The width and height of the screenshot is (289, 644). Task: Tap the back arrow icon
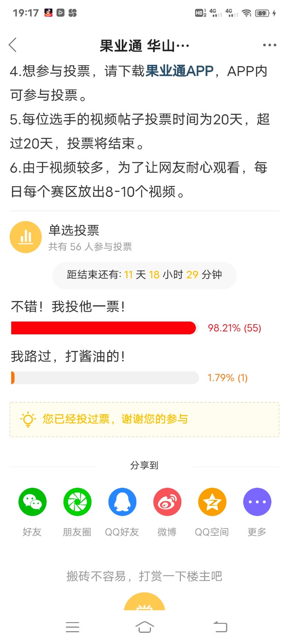(13, 45)
